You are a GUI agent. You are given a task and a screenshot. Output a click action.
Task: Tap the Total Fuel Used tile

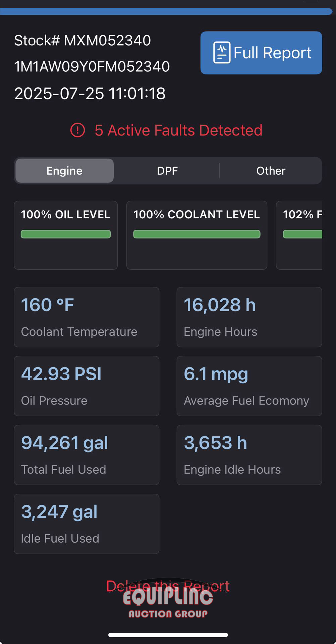coord(86,455)
